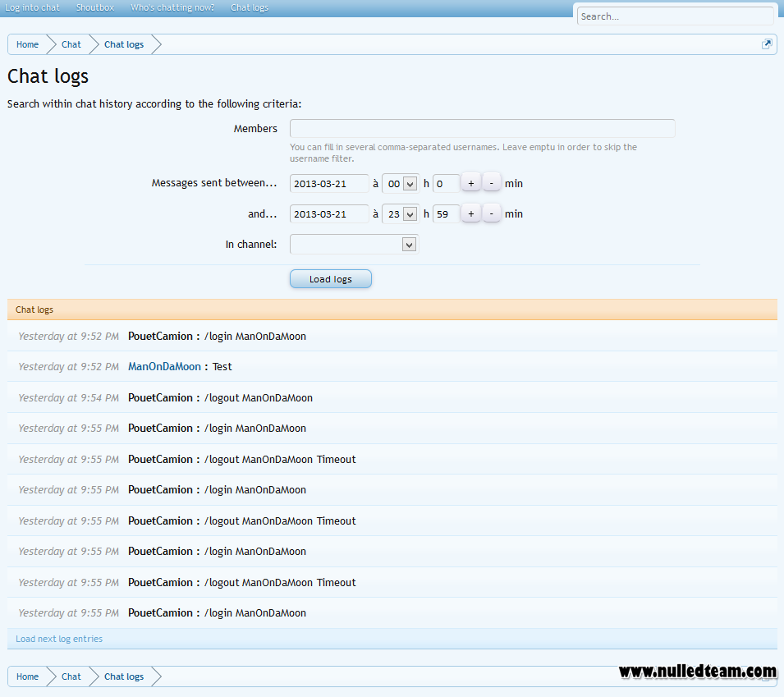Image resolution: width=784 pixels, height=697 pixels.
Task: Select the 'Test' message text
Action: [x=222, y=366]
